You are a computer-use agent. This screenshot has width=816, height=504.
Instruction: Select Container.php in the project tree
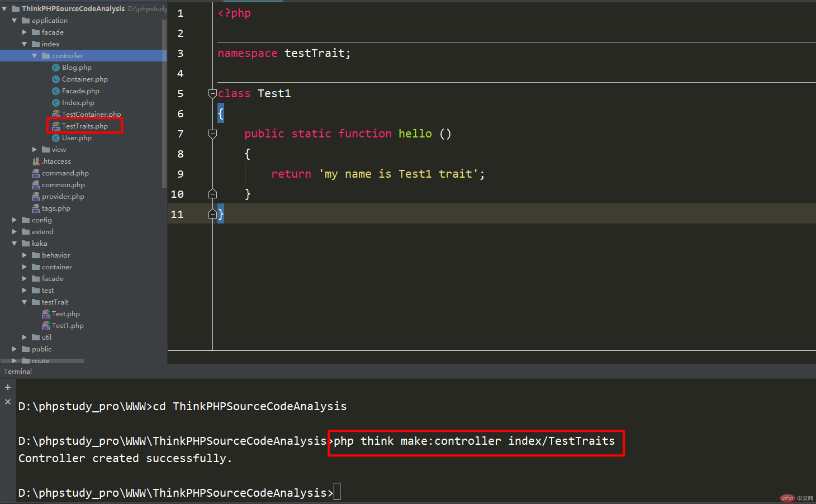[85, 79]
